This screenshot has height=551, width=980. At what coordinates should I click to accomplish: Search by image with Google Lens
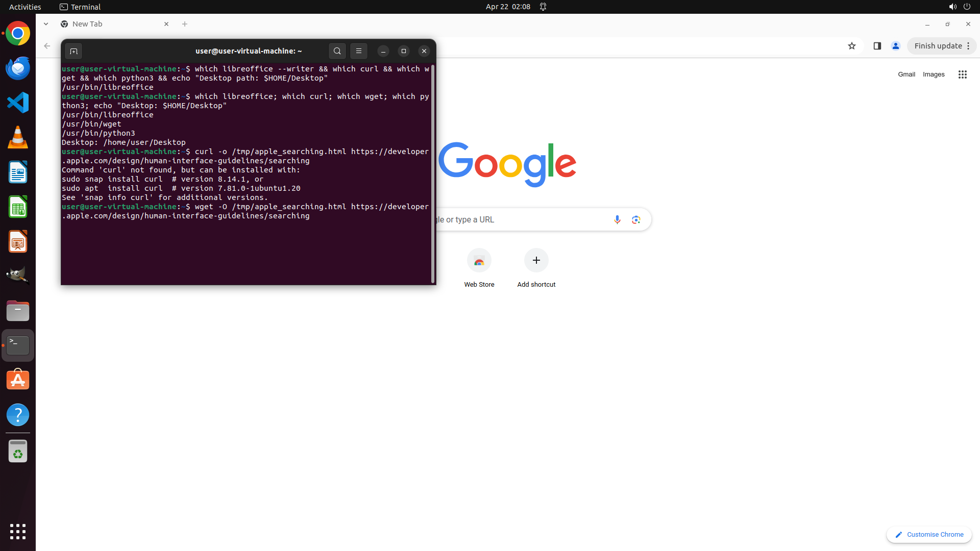coord(636,219)
